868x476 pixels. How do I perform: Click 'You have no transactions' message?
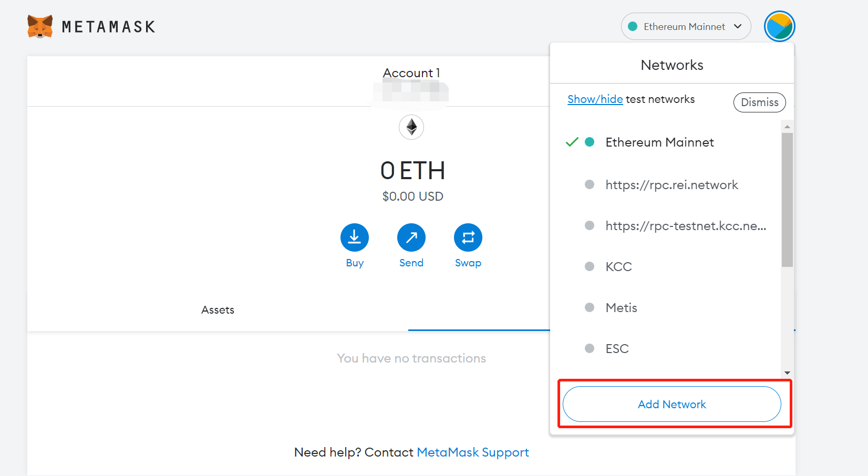pos(411,358)
